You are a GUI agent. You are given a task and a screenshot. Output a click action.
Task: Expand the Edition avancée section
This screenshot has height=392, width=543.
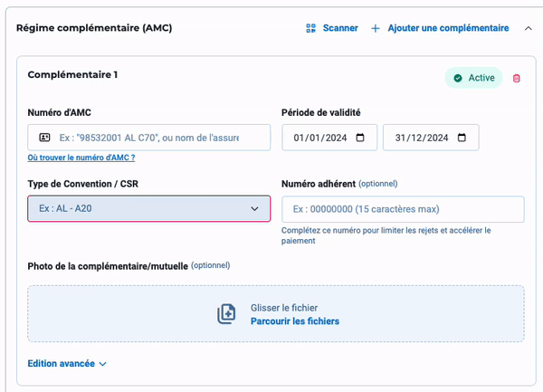tap(68, 364)
